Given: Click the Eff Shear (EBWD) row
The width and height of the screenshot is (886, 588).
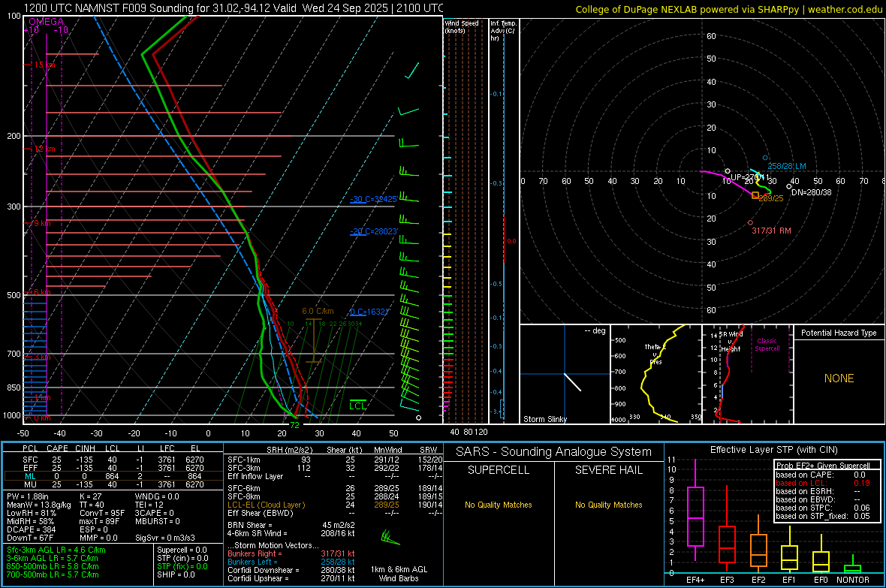Looking at the screenshot, I should pos(335,513).
